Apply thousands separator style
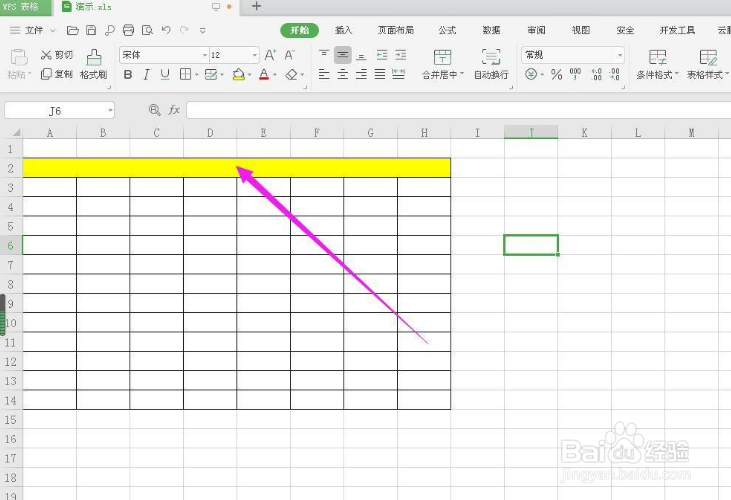The image size is (731, 500). point(575,75)
